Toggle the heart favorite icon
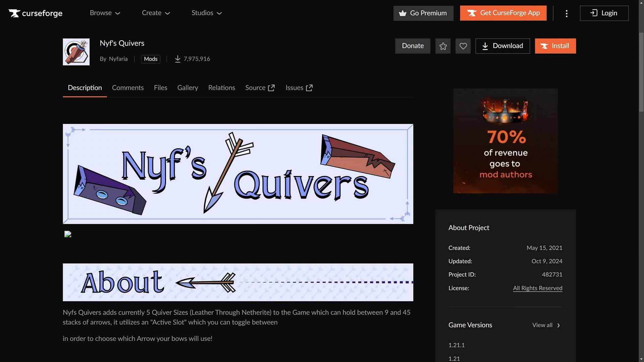 (x=463, y=46)
